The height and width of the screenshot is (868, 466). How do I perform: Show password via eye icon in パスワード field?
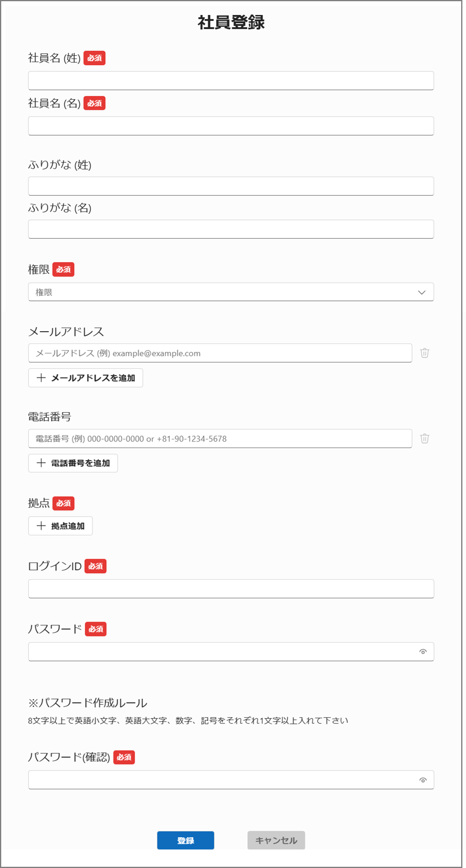[423, 652]
